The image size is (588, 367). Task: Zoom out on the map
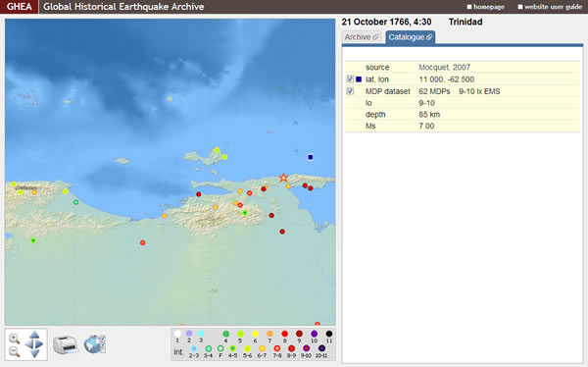click(15, 351)
